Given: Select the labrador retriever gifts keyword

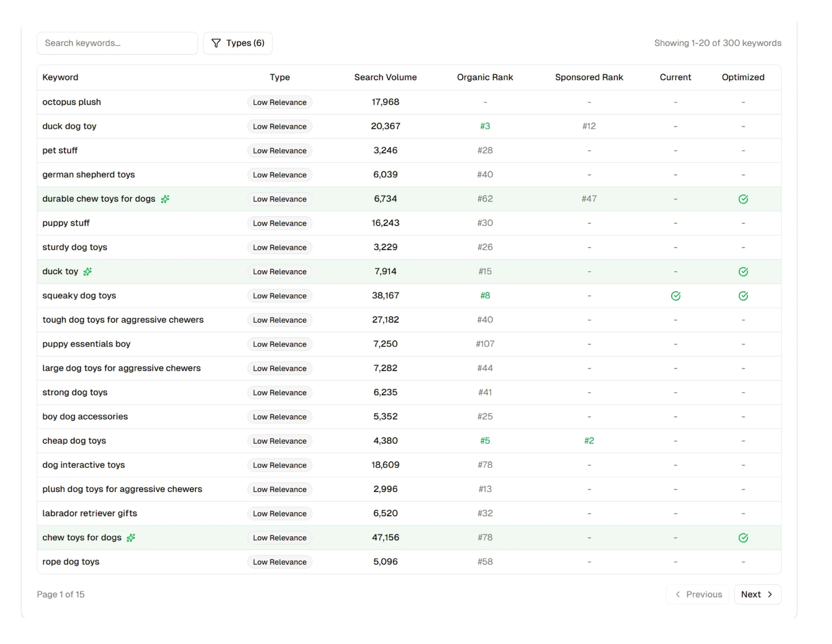Looking at the screenshot, I should pyautogui.click(x=90, y=513).
